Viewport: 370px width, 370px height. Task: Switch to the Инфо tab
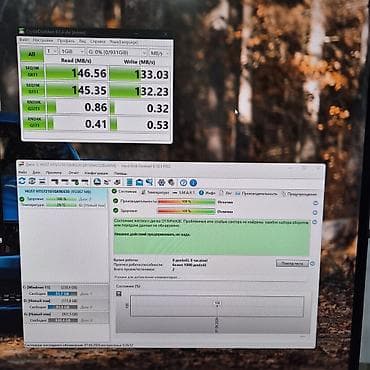(207, 193)
